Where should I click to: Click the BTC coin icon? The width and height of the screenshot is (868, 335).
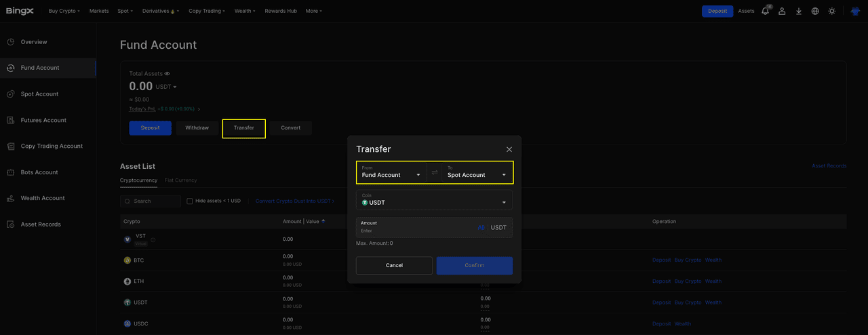(x=127, y=260)
